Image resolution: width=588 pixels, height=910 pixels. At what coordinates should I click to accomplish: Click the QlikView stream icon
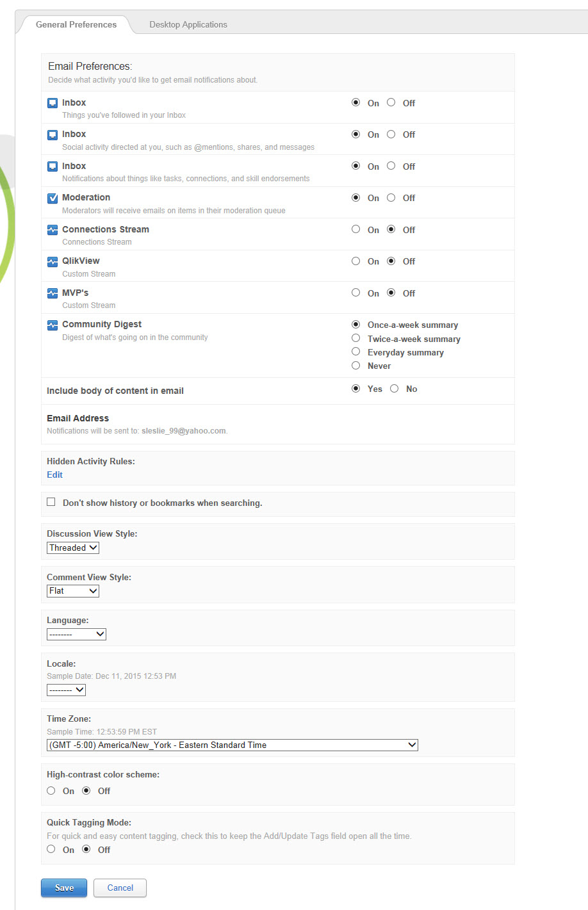pyautogui.click(x=53, y=261)
